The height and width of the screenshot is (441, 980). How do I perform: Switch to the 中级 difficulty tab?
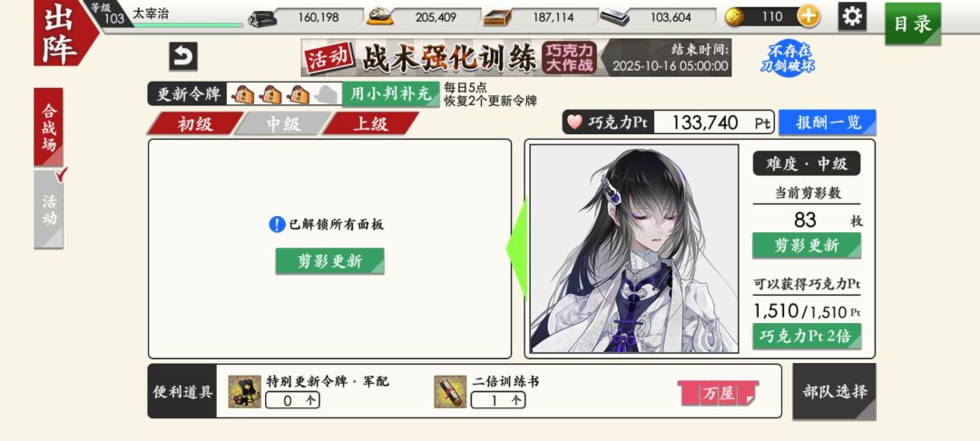pos(283,123)
